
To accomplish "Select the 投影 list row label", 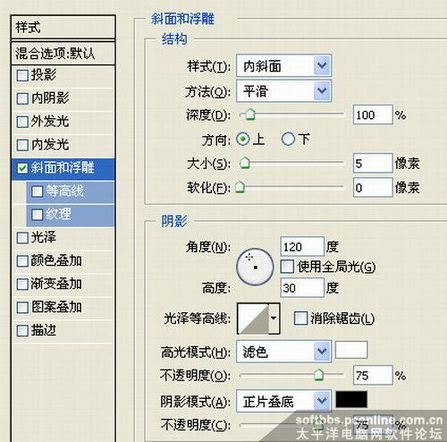I will click(x=43, y=75).
